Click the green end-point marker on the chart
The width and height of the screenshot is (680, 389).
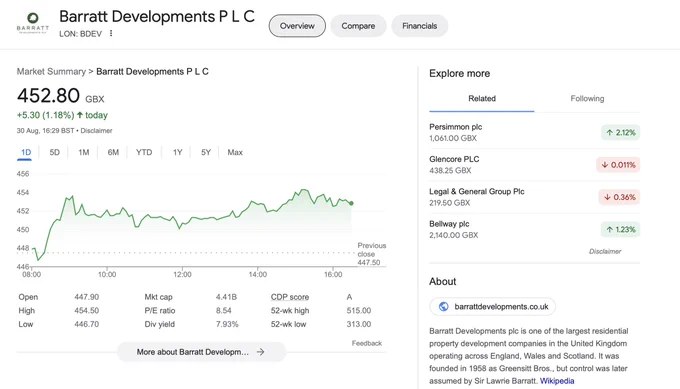tap(351, 203)
